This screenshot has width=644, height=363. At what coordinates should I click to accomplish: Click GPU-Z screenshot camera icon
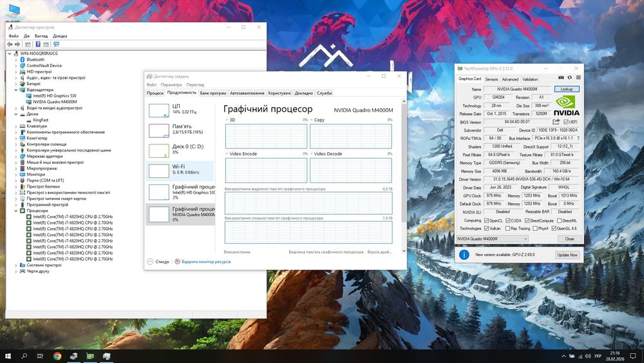tap(561, 78)
